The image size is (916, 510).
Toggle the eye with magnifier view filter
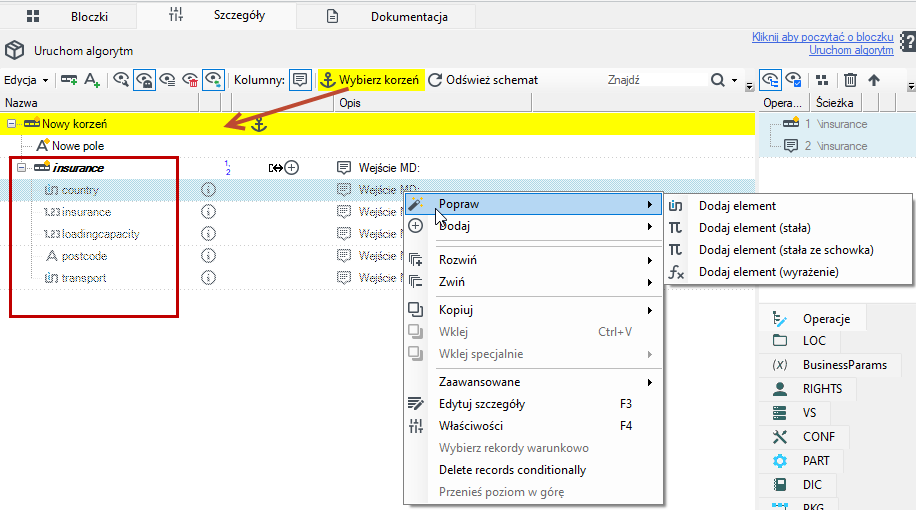(121, 80)
